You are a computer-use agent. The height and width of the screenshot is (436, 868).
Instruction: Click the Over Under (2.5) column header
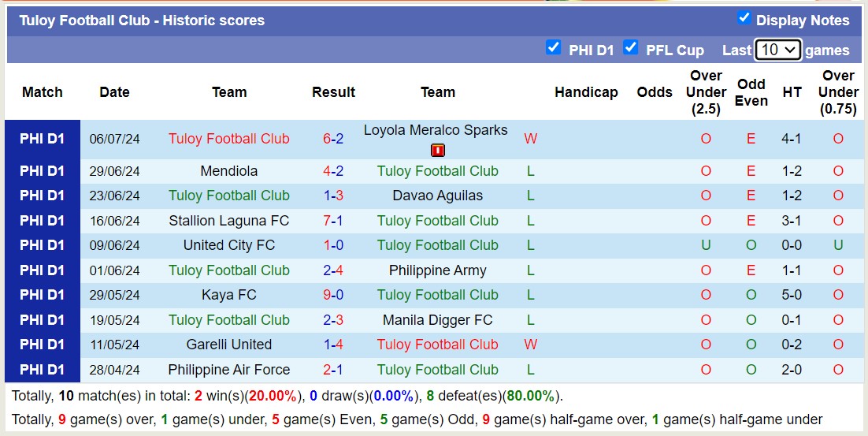tap(706, 92)
